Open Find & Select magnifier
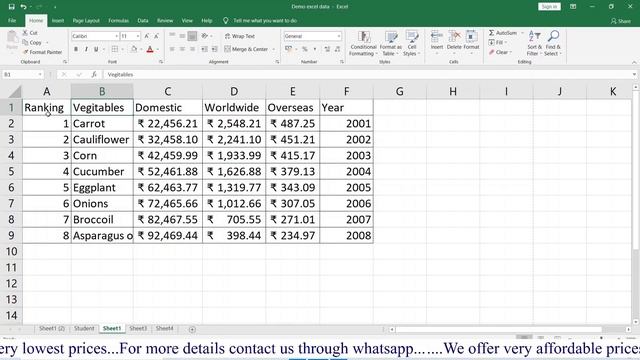 point(553,43)
